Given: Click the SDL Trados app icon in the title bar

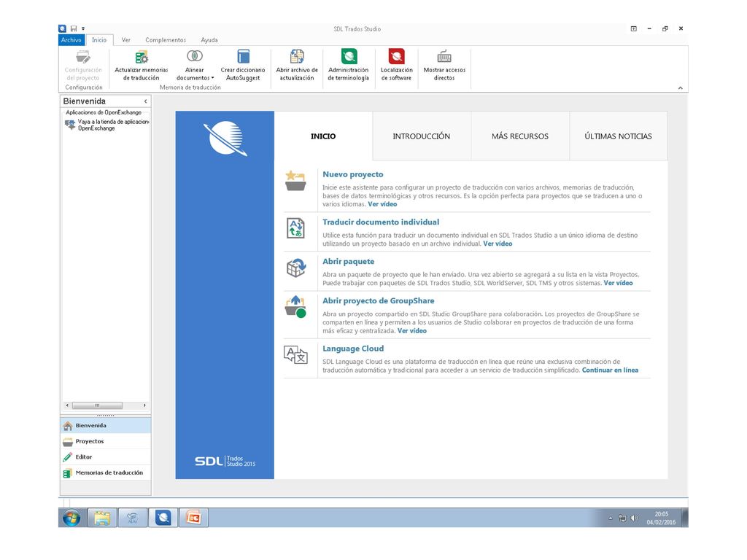Looking at the screenshot, I should point(63,28).
